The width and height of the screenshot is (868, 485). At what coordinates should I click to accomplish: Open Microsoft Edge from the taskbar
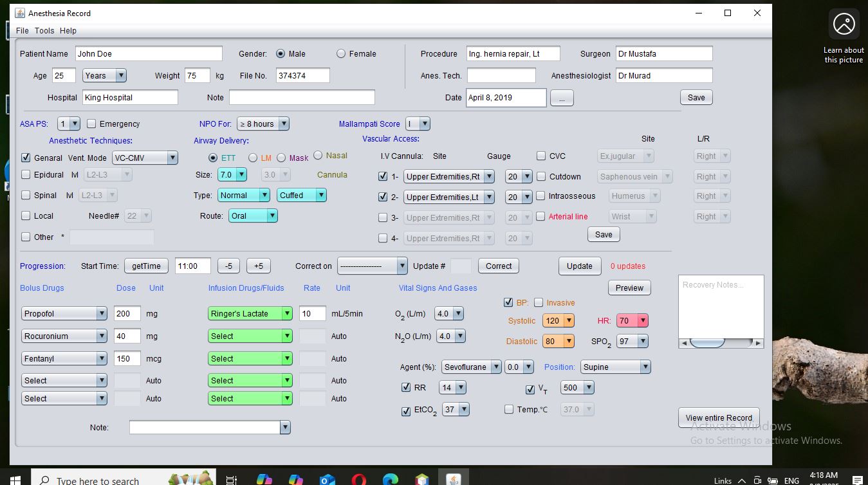click(x=390, y=480)
